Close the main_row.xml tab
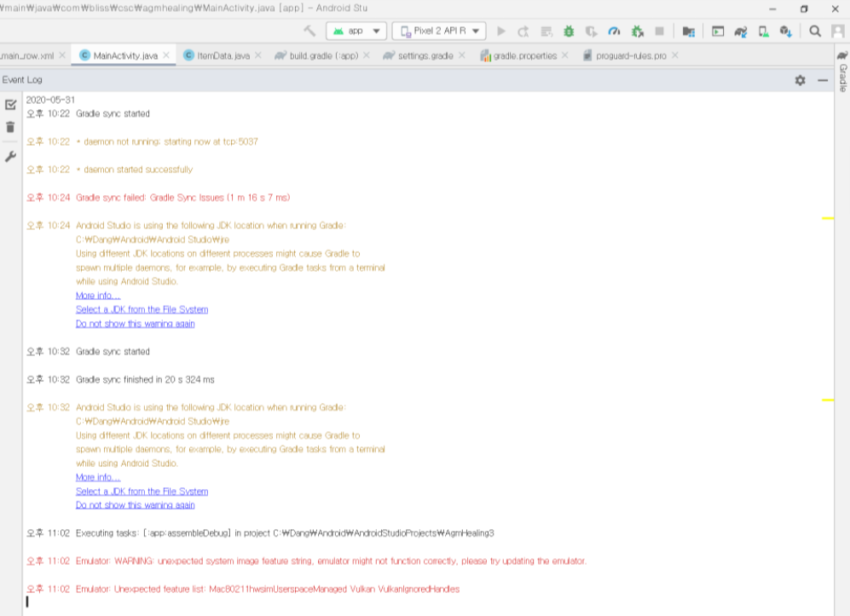Viewport: 850px width, 616px height. [62, 55]
